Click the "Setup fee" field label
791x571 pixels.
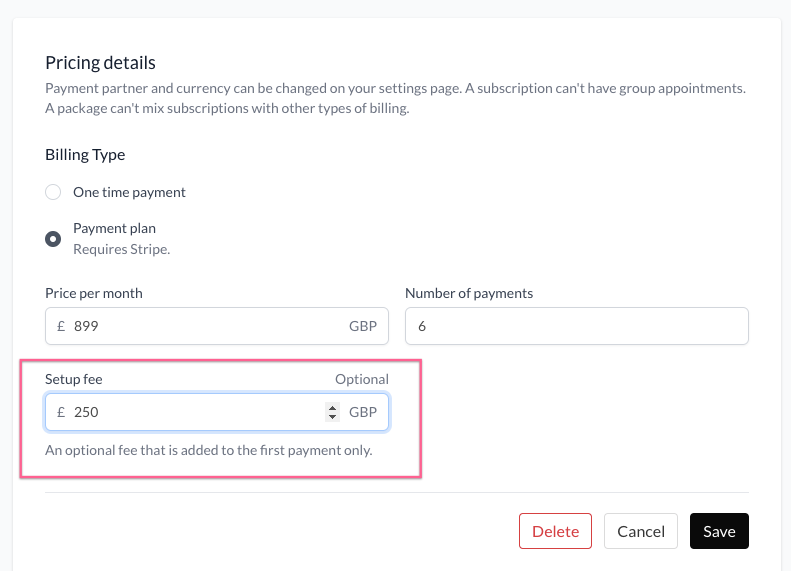pyautogui.click(x=74, y=379)
